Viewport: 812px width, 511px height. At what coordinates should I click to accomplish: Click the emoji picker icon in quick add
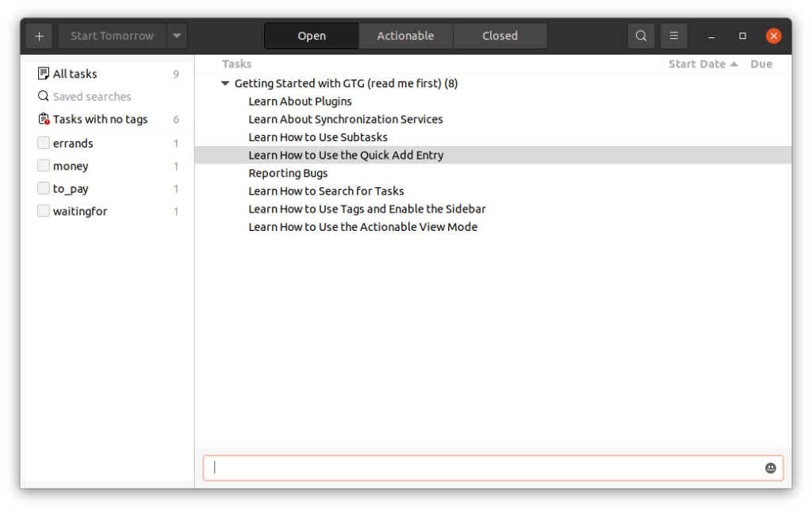(x=770, y=468)
